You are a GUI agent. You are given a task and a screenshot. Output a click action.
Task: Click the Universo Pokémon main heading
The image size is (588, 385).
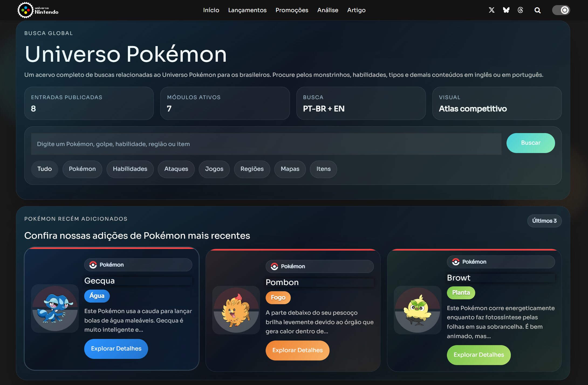click(126, 54)
